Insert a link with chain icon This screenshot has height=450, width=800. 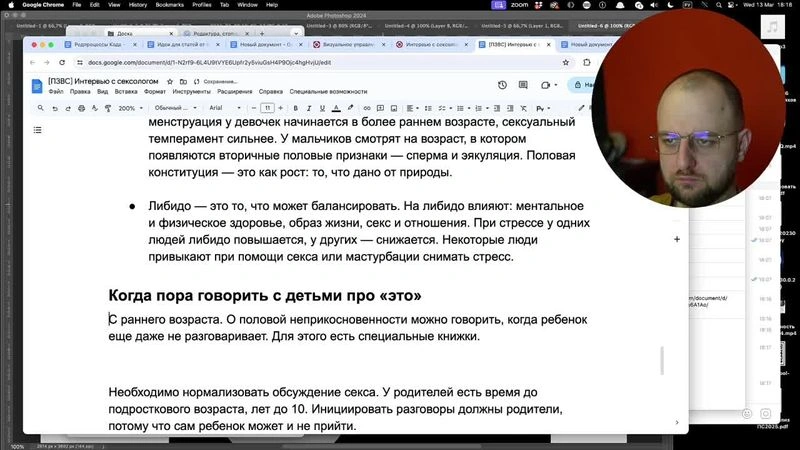point(366,108)
